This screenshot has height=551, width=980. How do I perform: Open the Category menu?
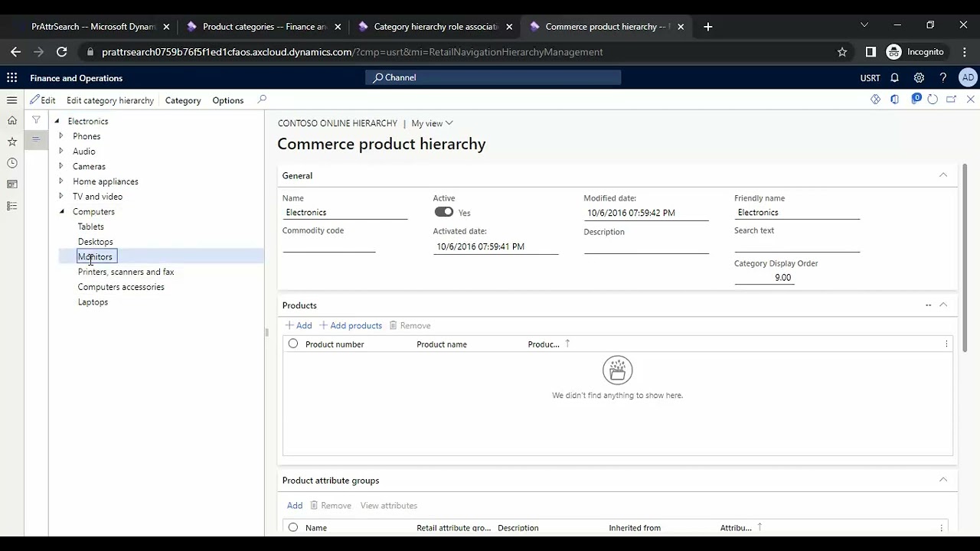(183, 100)
